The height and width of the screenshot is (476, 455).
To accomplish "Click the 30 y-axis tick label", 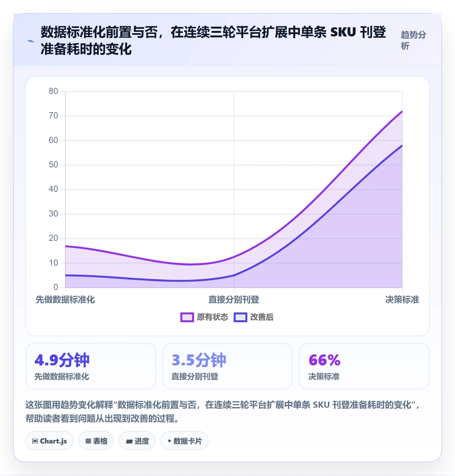I will [x=53, y=214].
